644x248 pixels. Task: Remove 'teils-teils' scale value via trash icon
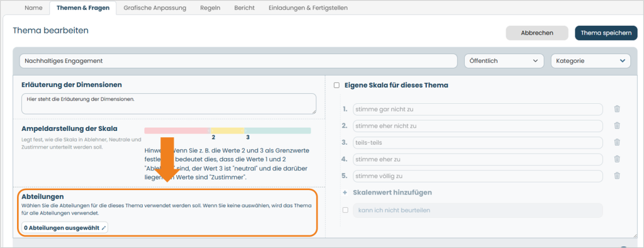tap(616, 142)
